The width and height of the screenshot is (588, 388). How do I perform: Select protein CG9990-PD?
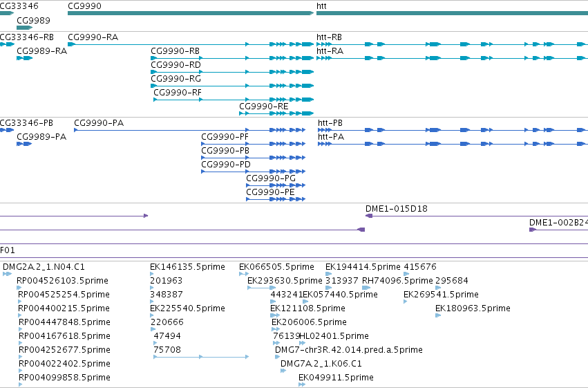(254, 172)
